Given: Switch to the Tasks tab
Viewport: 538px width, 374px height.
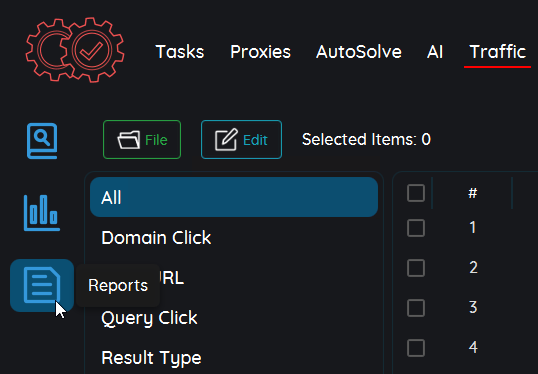Looking at the screenshot, I should coord(180,52).
